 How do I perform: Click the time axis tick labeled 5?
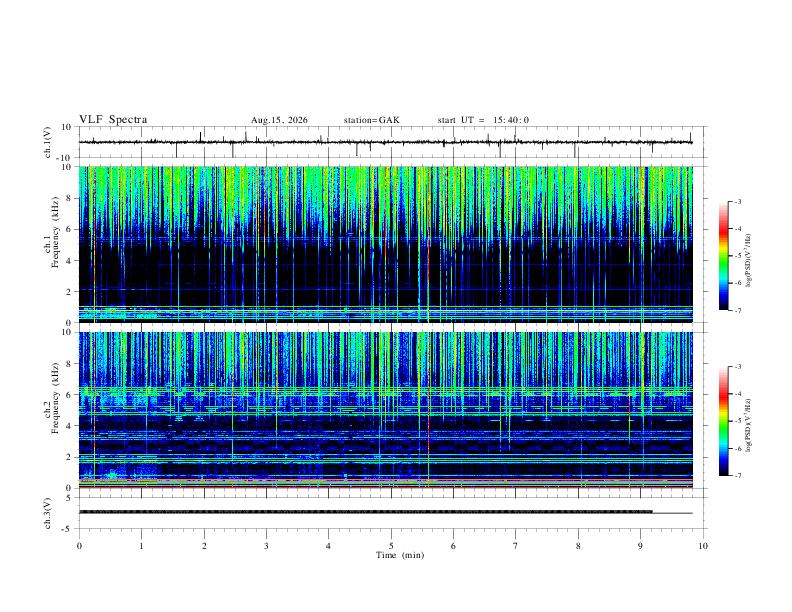coord(391,546)
